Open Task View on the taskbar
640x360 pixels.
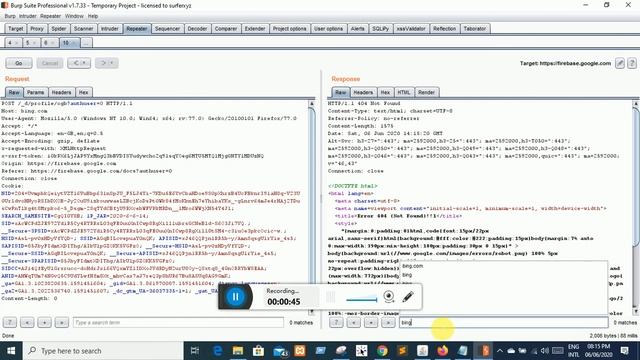[x=195, y=351]
